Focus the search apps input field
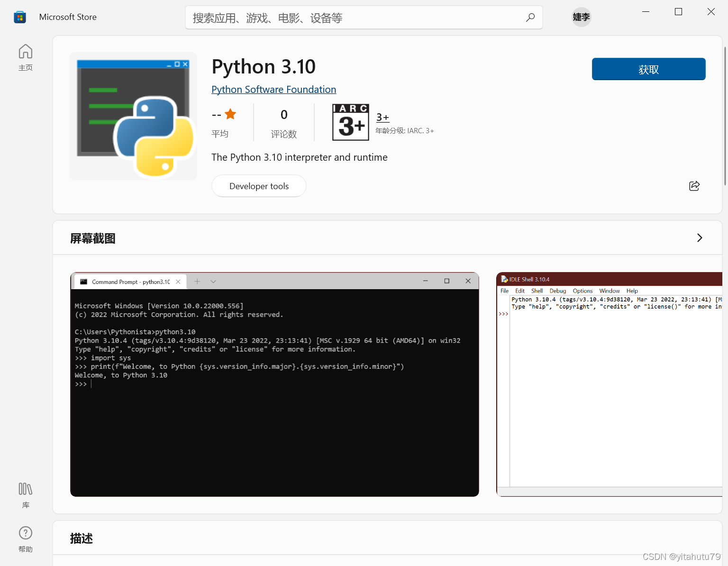The height and width of the screenshot is (566, 728). (x=364, y=18)
